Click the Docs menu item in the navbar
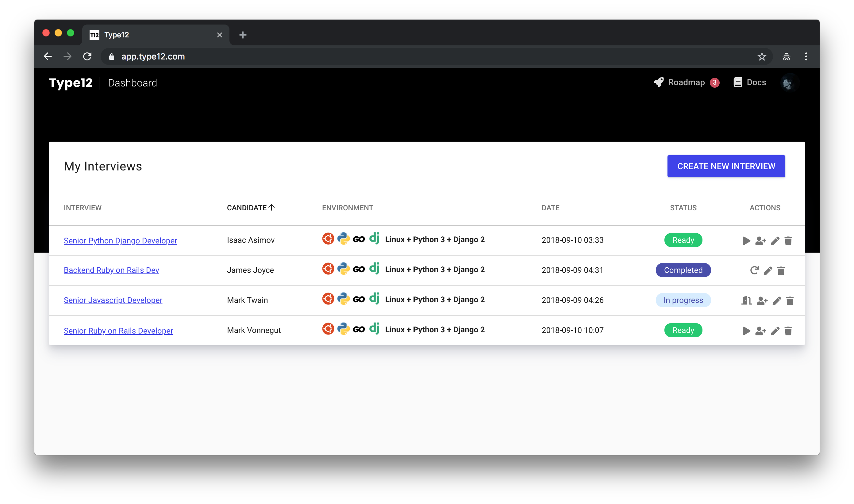 pyautogui.click(x=750, y=83)
